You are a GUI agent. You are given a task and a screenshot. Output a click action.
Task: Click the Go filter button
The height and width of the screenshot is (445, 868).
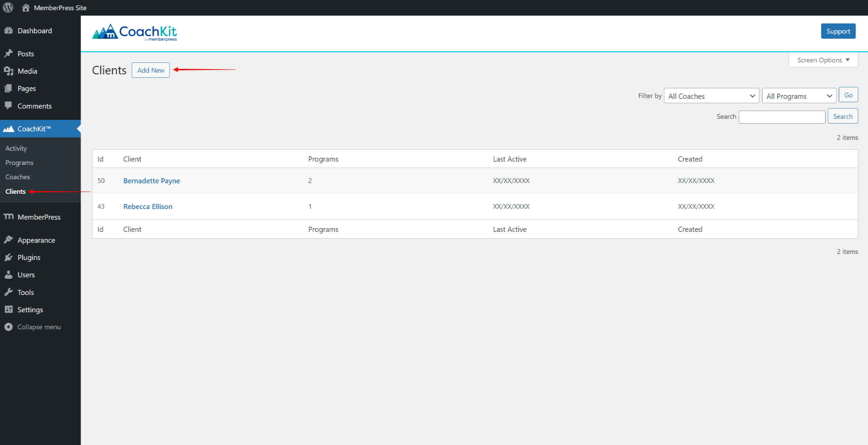click(849, 95)
